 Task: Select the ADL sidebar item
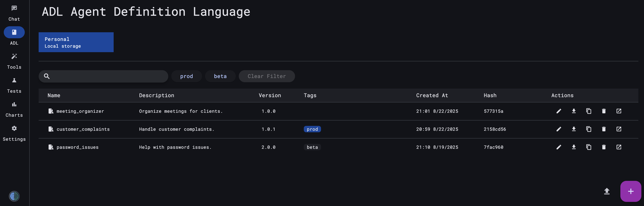tap(14, 36)
